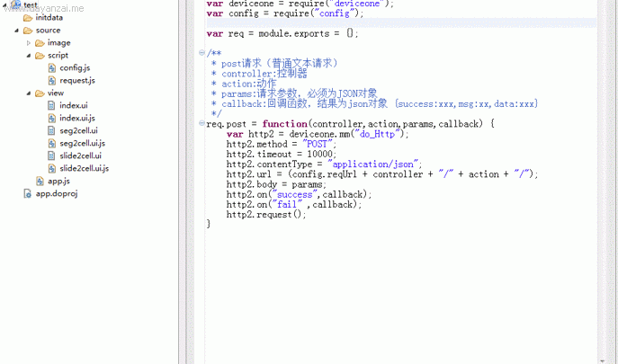Click the http2.request() call line
This screenshot has width=618, height=364.
pos(266,215)
